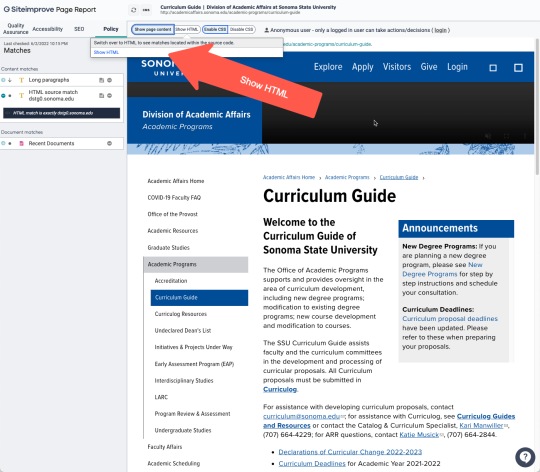This screenshot has width=540, height=472.
Task: Open Interdisciplinary Studies sidebar link
Action: 184,380
